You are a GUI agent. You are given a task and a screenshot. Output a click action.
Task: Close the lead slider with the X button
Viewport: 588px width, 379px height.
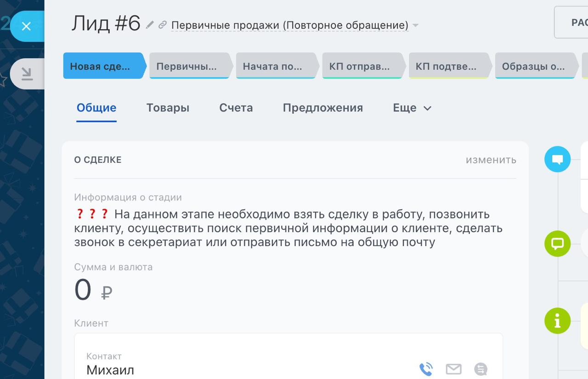pyautogui.click(x=26, y=27)
